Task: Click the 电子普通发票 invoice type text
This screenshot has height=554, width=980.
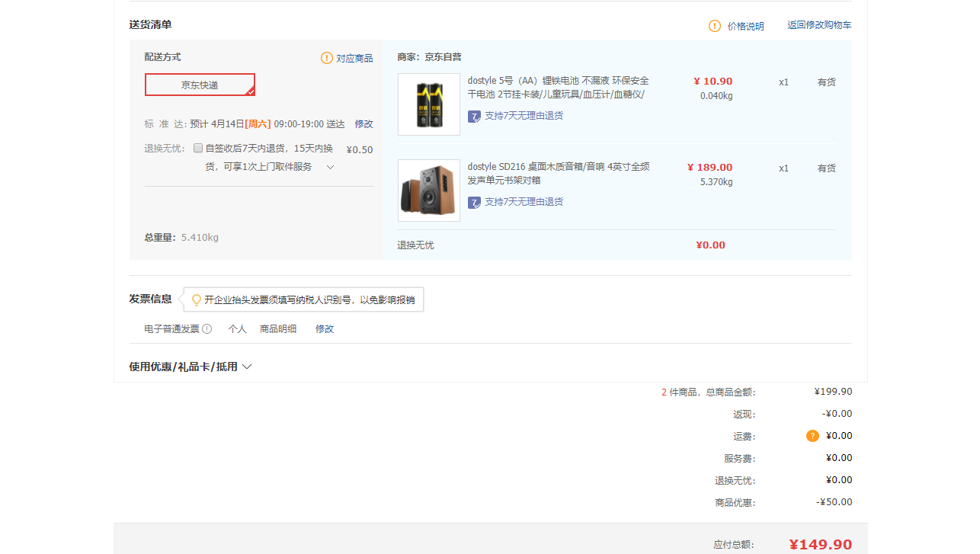Action: coord(171,329)
